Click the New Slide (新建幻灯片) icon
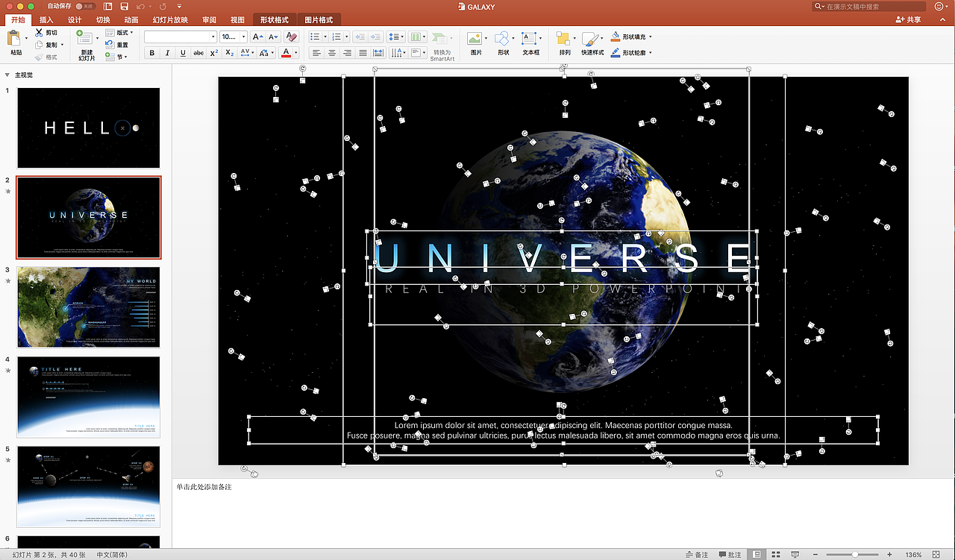The height and width of the screenshot is (560, 955). click(85, 39)
